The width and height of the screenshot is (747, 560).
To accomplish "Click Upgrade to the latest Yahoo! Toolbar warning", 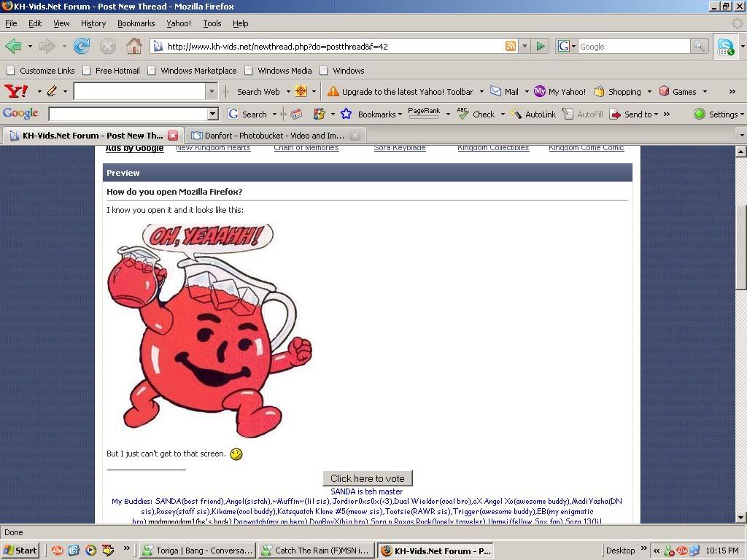I will pyautogui.click(x=400, y=91).
